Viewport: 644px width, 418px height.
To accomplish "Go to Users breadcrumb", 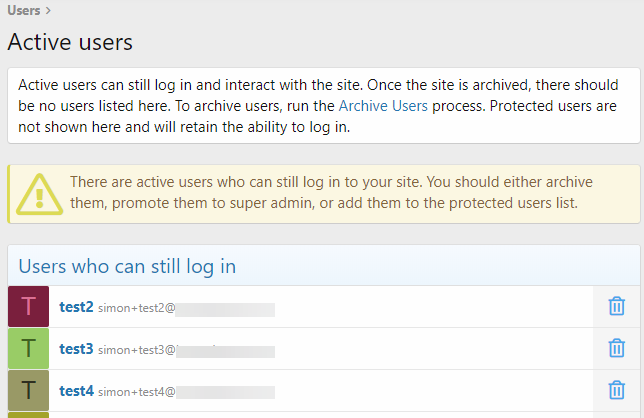I will click(23, 10).
